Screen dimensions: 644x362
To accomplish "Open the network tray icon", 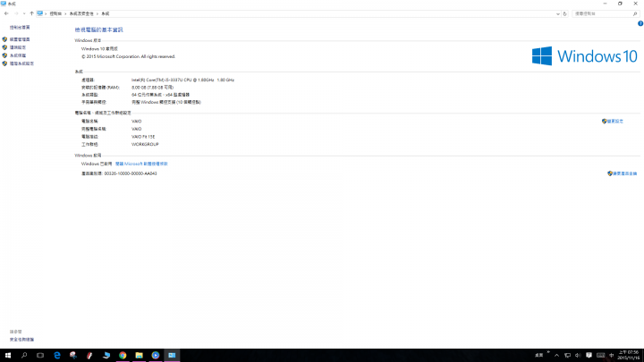I will coord(567,356).
